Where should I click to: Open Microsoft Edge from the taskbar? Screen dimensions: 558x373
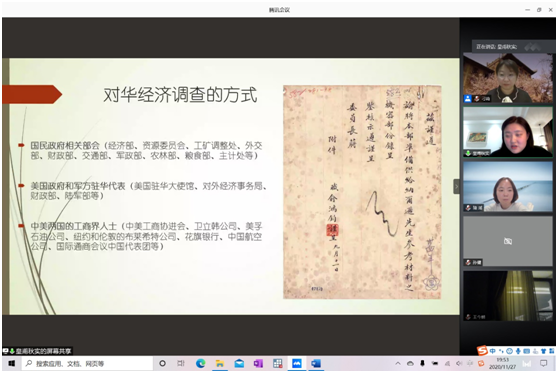201,363
